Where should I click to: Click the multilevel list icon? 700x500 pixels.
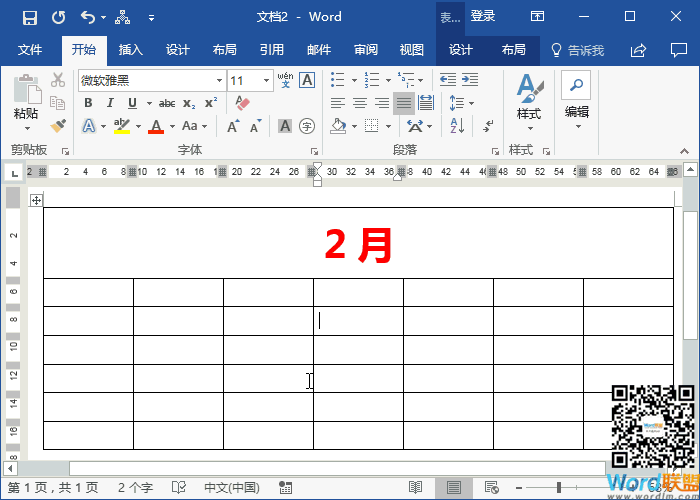pyautogui.click(x=405, y=80)
